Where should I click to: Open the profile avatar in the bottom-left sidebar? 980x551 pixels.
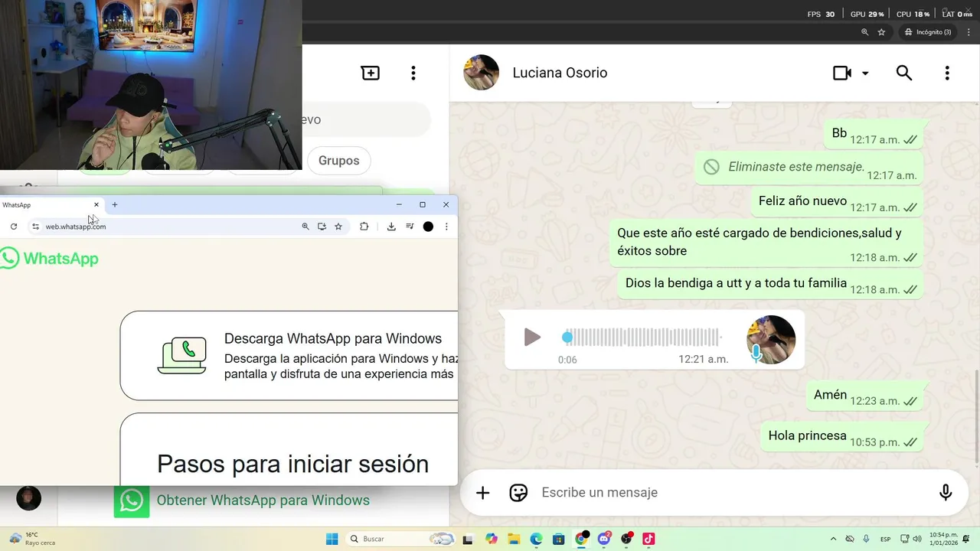29,498
